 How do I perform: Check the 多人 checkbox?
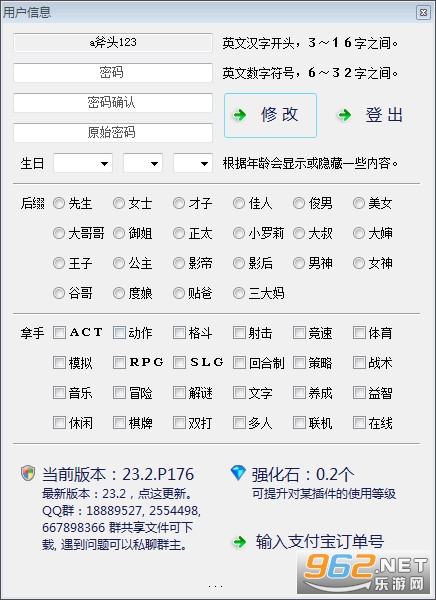(239, 423)
